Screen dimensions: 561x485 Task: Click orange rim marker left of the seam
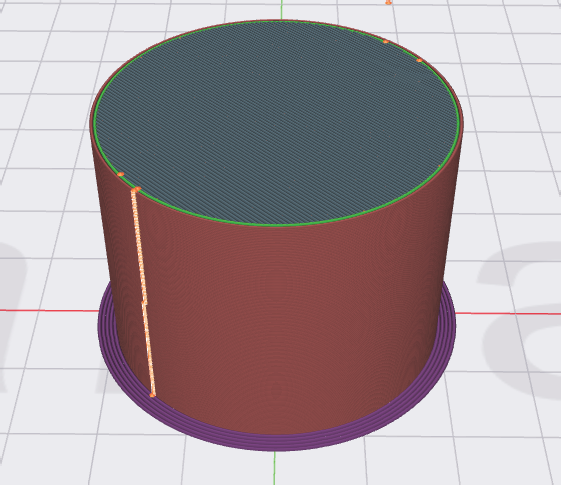(121, 174)
